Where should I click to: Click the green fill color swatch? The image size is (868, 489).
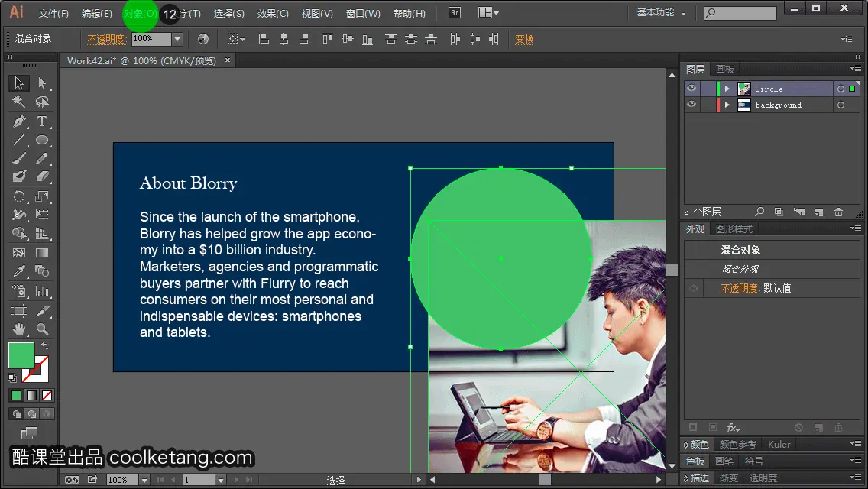point(21,355)
